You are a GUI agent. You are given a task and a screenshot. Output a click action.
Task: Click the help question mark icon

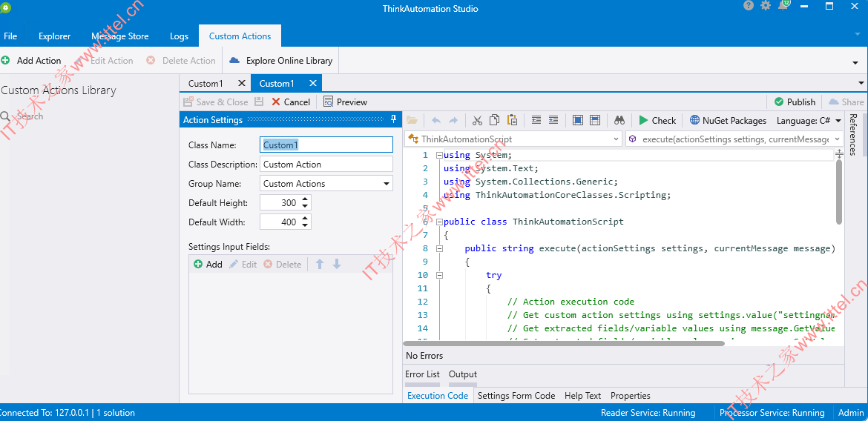749,5
